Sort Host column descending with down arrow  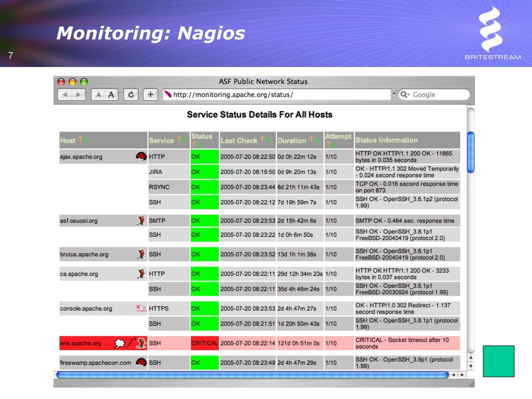[86, 139]
